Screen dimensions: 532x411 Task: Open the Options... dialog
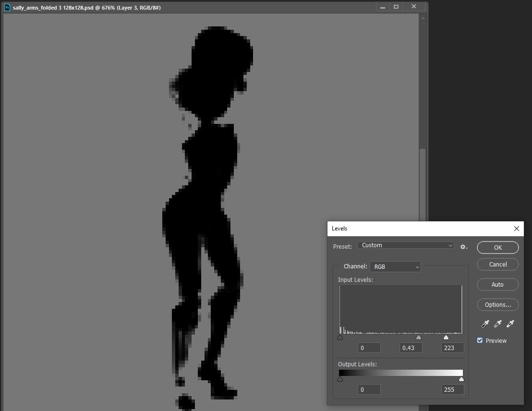point(498,304)
